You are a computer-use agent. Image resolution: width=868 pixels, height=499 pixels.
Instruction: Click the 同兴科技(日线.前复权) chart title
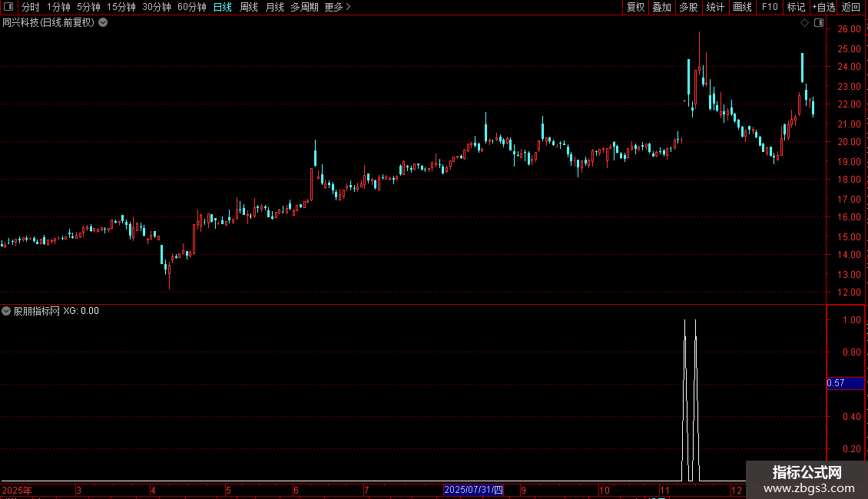[48, 23]
